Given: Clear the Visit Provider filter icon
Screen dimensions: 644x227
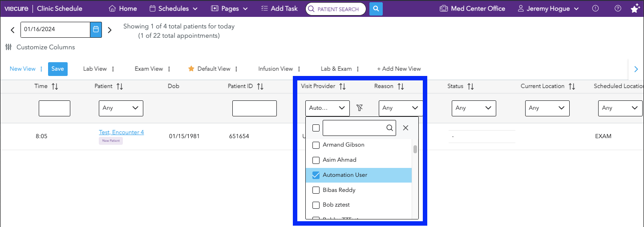Looking at the screenshot, I should (360, 108).
